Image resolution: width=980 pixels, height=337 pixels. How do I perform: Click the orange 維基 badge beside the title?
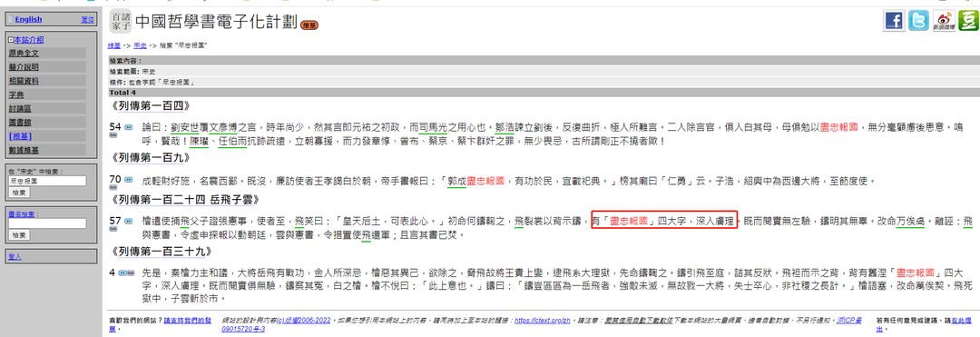(309, 25)
